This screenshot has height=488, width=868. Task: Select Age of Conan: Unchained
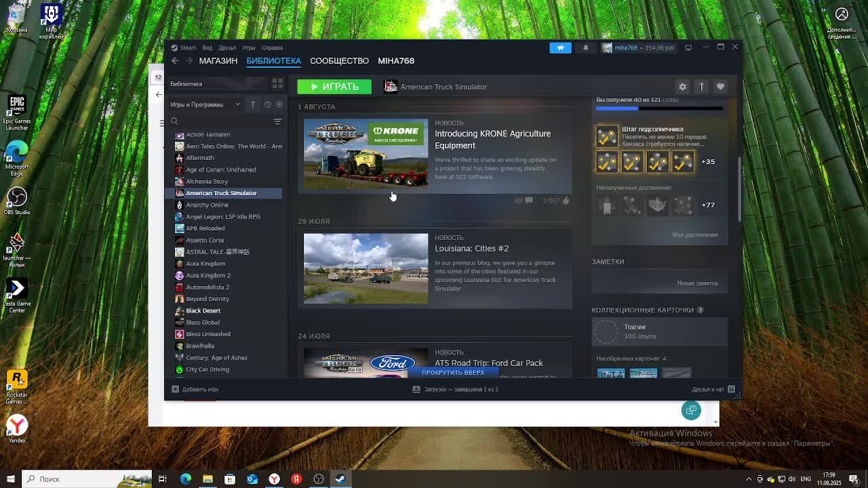coord(220,169)
